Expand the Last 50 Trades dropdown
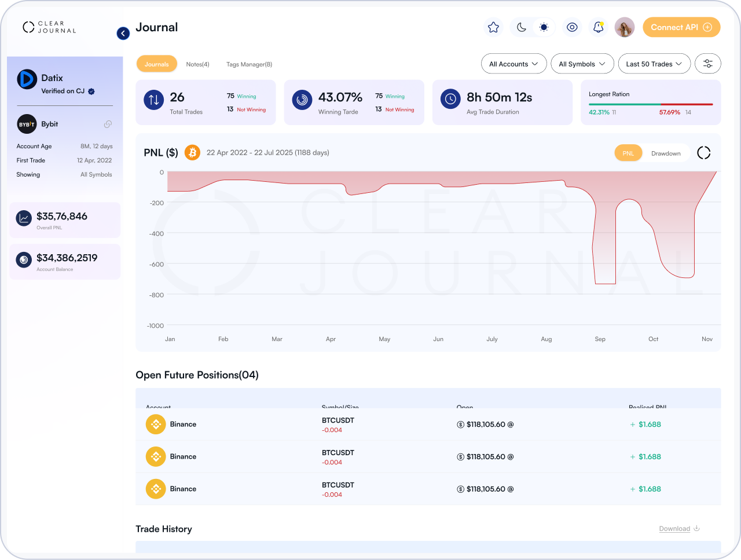741x560 pixels. click(x=654, y=64)
